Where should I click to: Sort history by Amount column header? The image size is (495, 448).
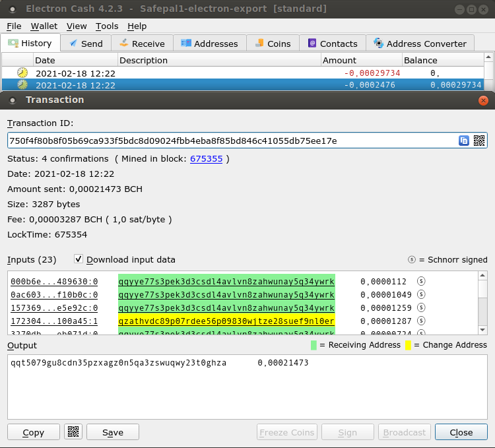click(x=362, y=60)
